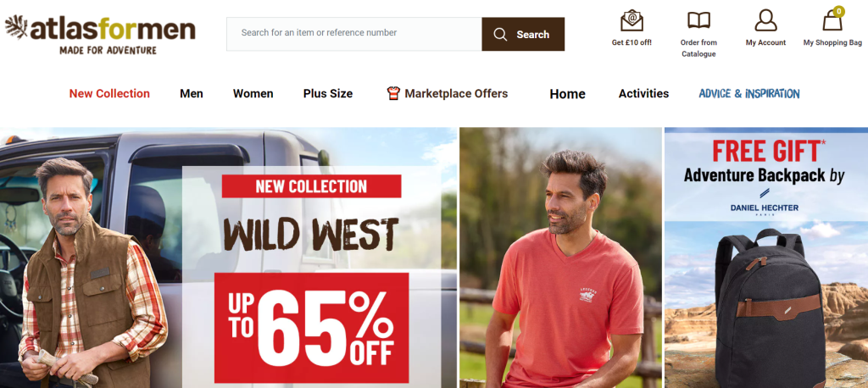
Task: Click the red T-shirt model image
Action: 561,258
